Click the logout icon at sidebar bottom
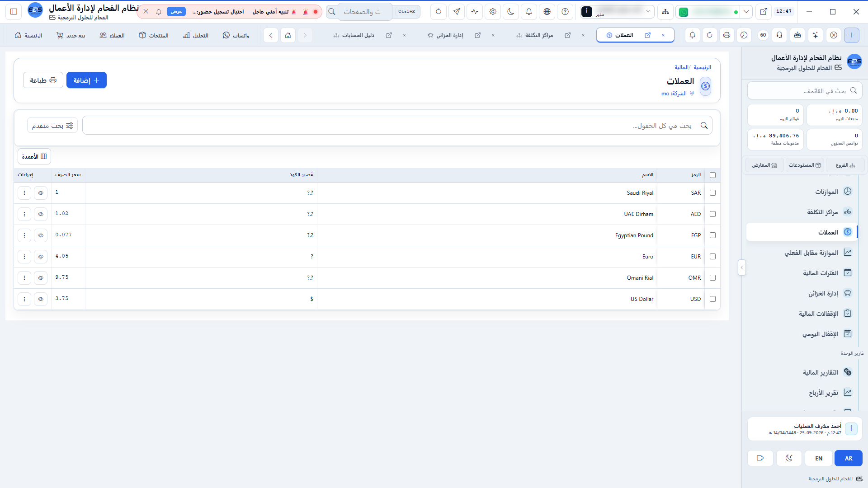Viewport: 868px width, 488px height. (x=760, y=458)
